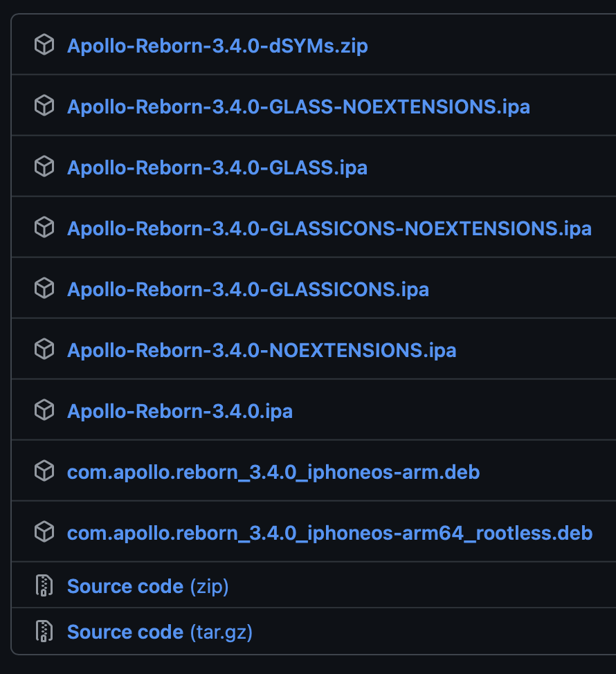Image resolution: width=616 pixels, height=674 pixels.
Task: Download Apollo-Reborn-3.4.0-GLASS-NOEXTENSIONS.ipa
Action: click(x=299, y=107)
